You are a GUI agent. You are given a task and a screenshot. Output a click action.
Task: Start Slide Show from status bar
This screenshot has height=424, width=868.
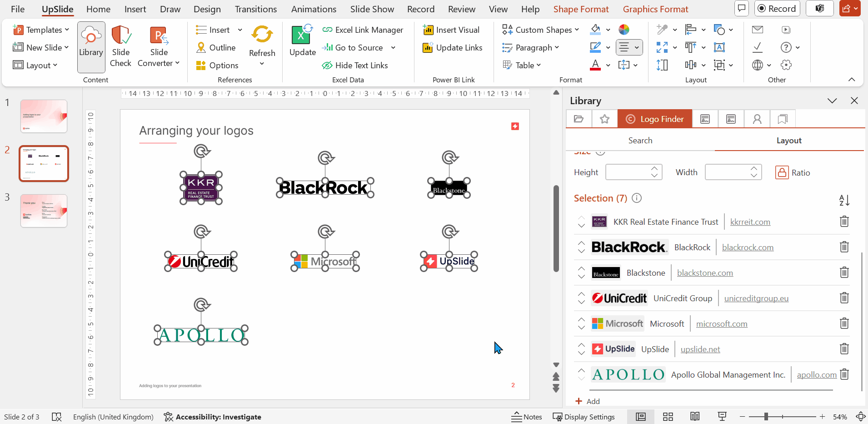(722, 417)
